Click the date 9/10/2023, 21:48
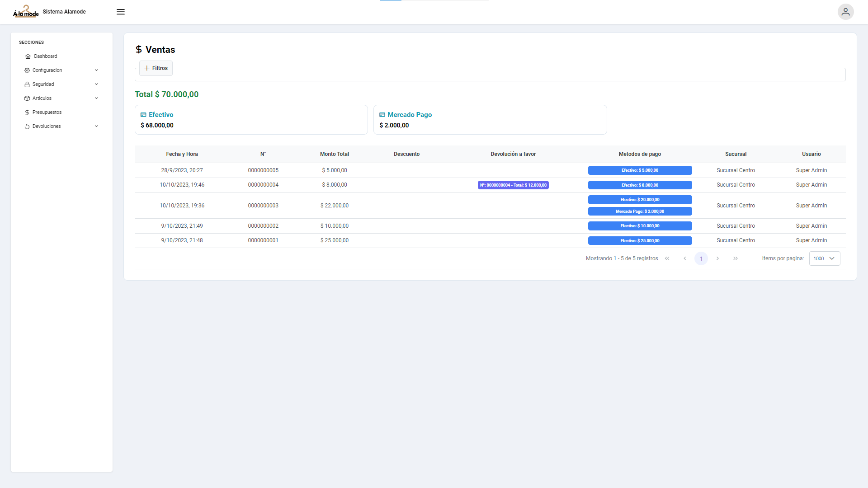This screenshot has height=488, width=868. point(182,240)
